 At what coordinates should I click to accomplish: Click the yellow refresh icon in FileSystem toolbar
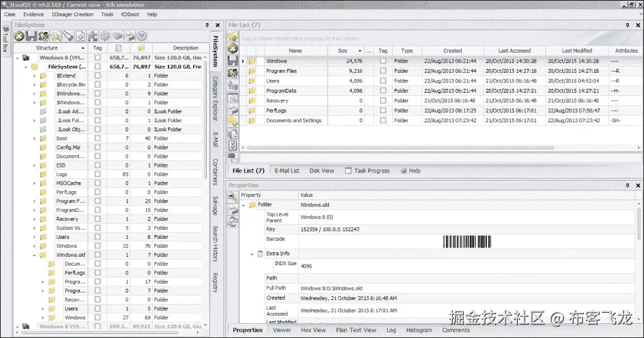point(19,36)
